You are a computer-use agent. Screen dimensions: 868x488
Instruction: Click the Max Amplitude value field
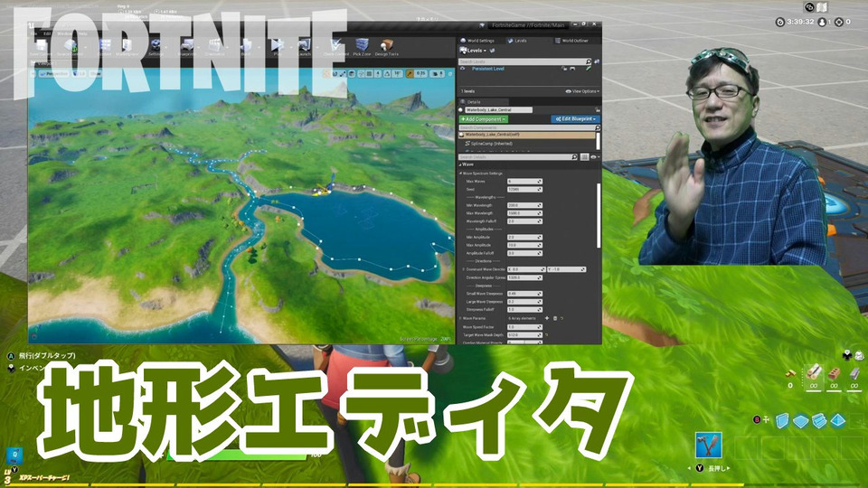click(x=524, y=245)
